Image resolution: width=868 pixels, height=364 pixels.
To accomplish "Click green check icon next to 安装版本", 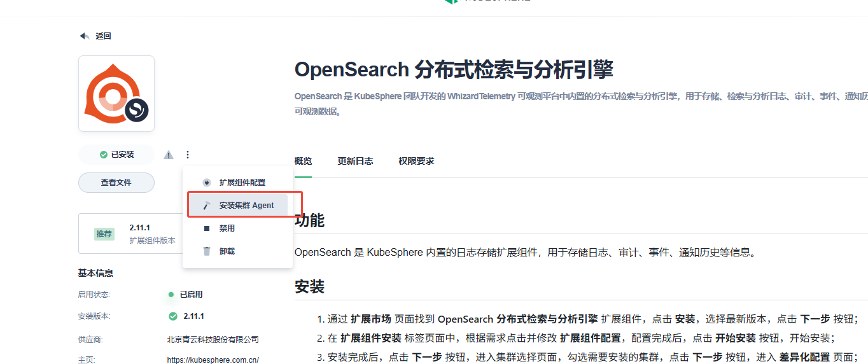I will (x=173, y=316).
